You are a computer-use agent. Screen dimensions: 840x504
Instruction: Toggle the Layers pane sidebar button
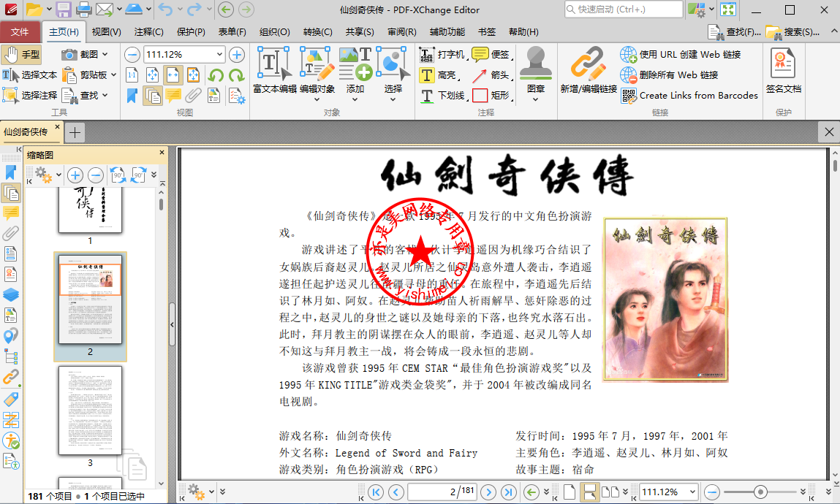pos(11,295)
